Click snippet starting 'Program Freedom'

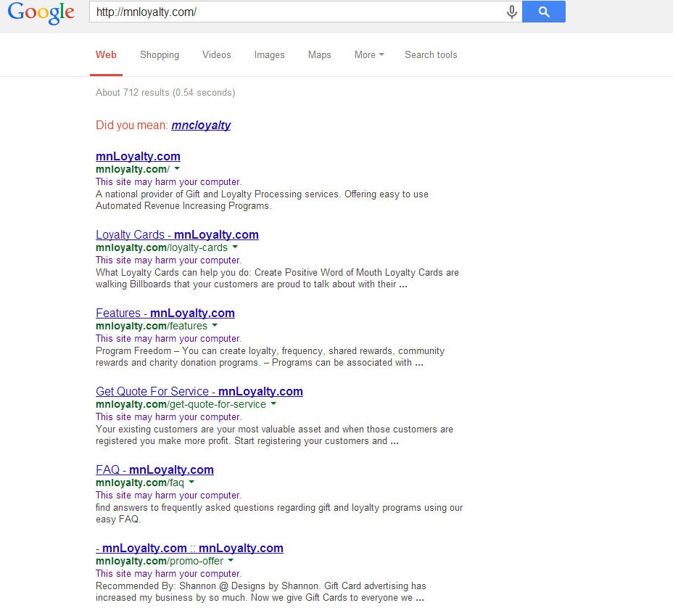click(x=270, y=357)
